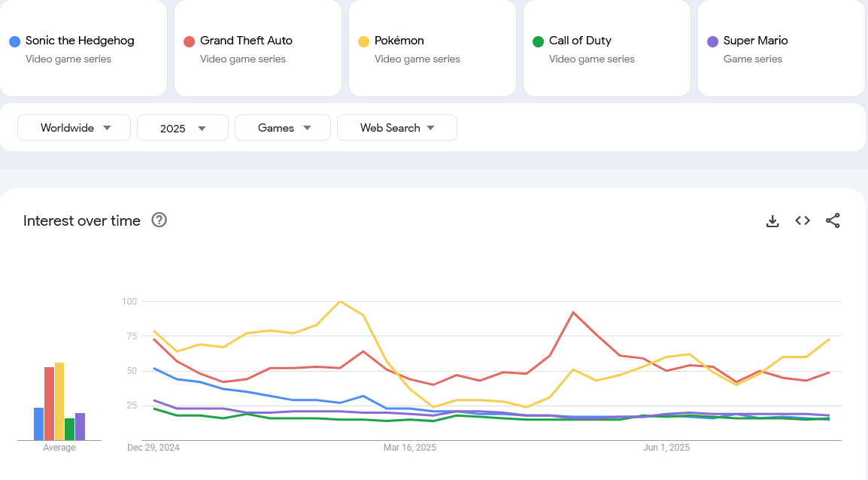The width and height of the screenshot is (868, 480).
Task: Edit the Grand Theft Auto search term
Action: pyautogui.click(x=258, y=48)
